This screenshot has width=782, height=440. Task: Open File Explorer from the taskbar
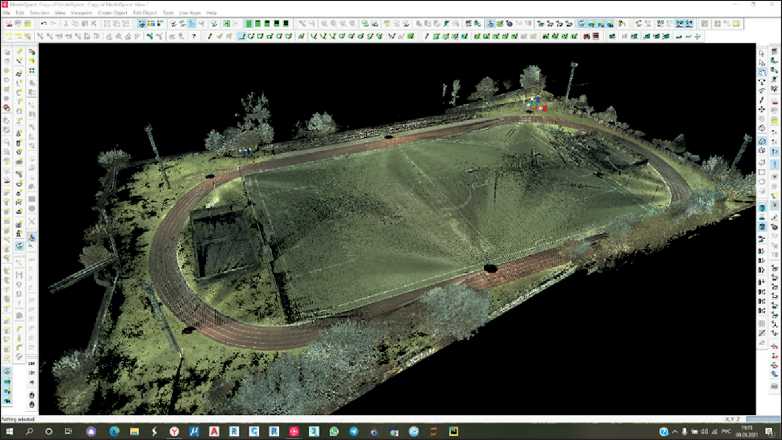tap(135, 431)
